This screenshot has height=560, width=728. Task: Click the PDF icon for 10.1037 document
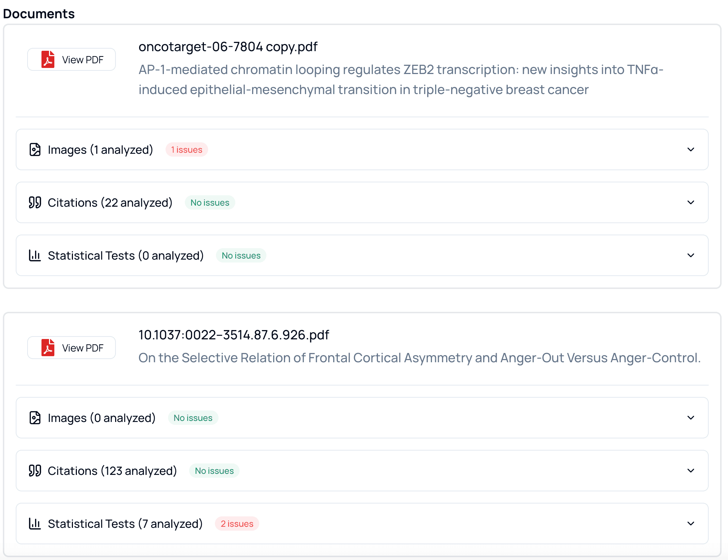pyautogui.click(x=48, y=348)
